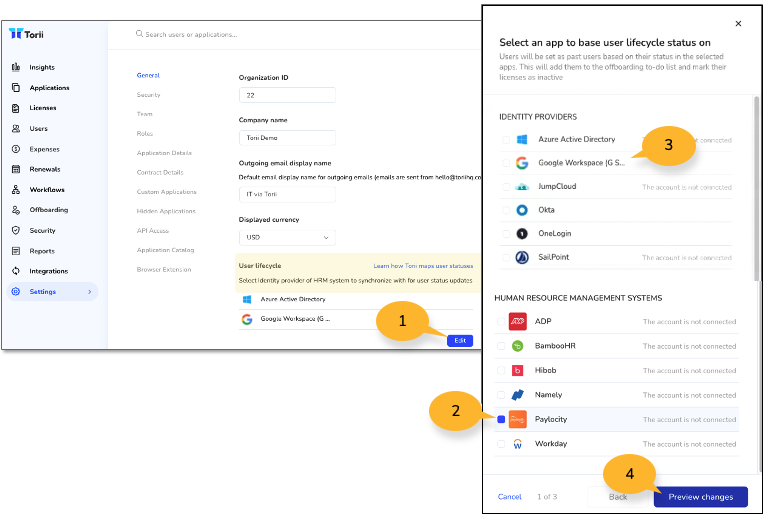The height and width of the screenshot is (519, 763).
Task: Close the lifecycle dialog with X
Action: (738, 23)
